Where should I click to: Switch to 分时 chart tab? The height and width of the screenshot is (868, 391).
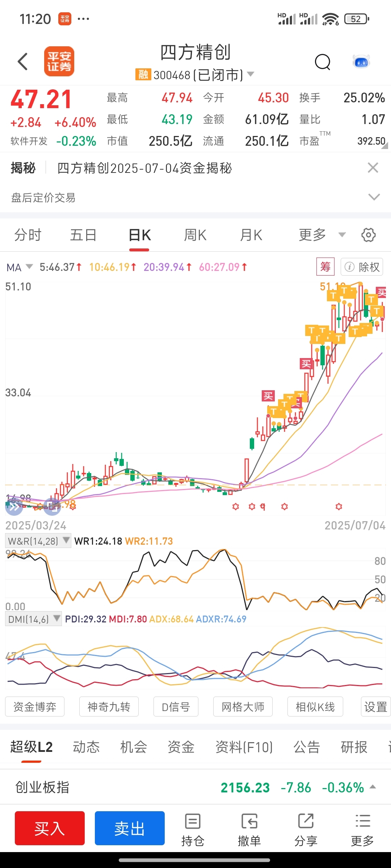[x=28, y=235]
